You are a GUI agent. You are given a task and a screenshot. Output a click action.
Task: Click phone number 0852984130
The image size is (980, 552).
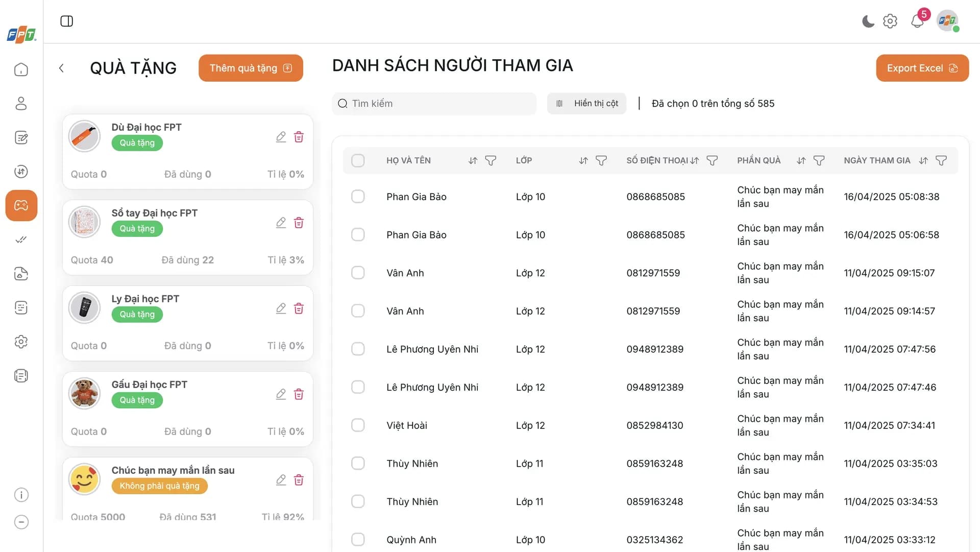[x=654, y=425]
